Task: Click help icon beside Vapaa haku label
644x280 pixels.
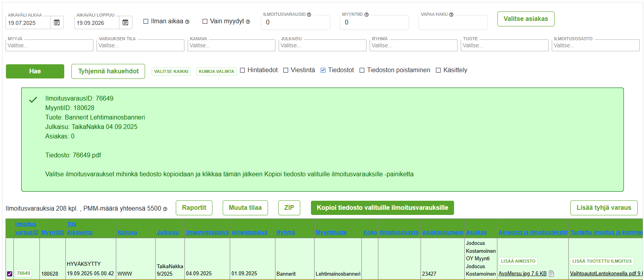Action: (x=451, y=15)
